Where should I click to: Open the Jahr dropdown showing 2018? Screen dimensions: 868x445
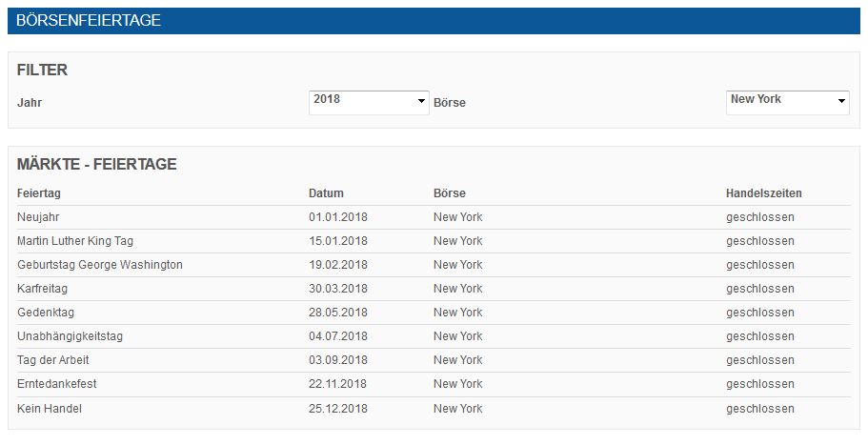[369, 101]
